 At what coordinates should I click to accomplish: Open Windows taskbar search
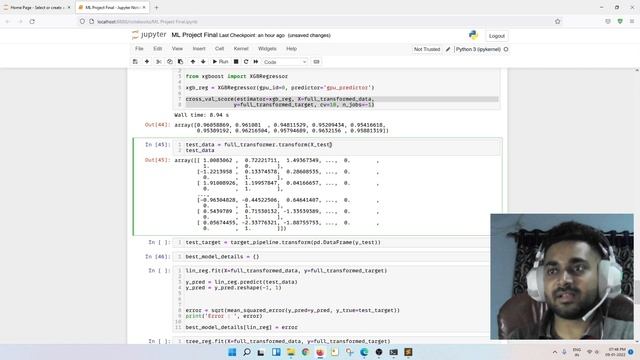(247, 352)
